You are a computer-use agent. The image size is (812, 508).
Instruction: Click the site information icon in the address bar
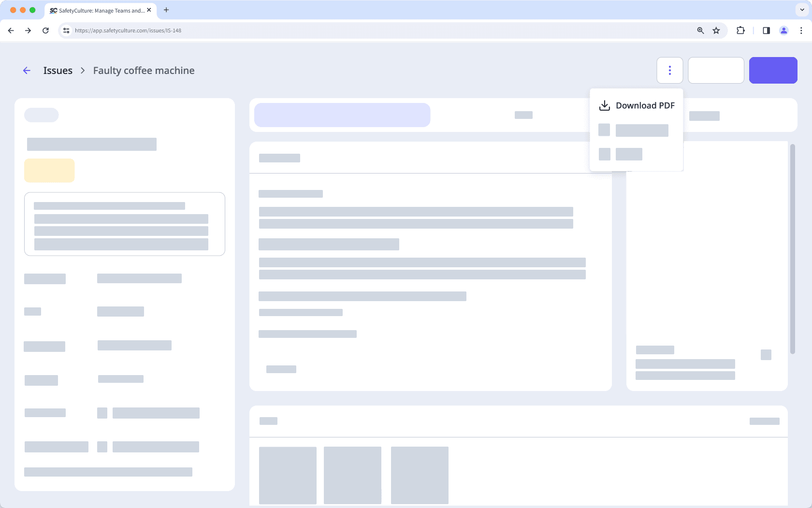(66, 30)
